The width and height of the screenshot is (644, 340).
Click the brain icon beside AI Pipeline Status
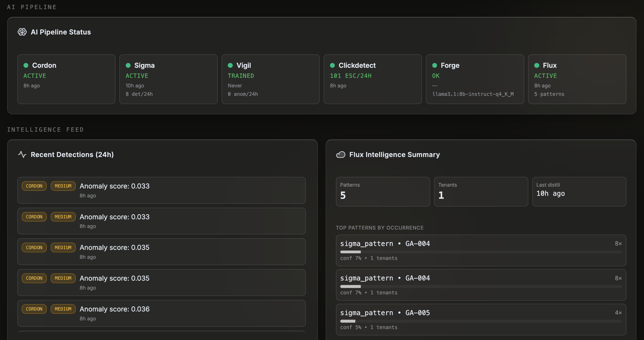pyautogui.click(x=22, y=32)
